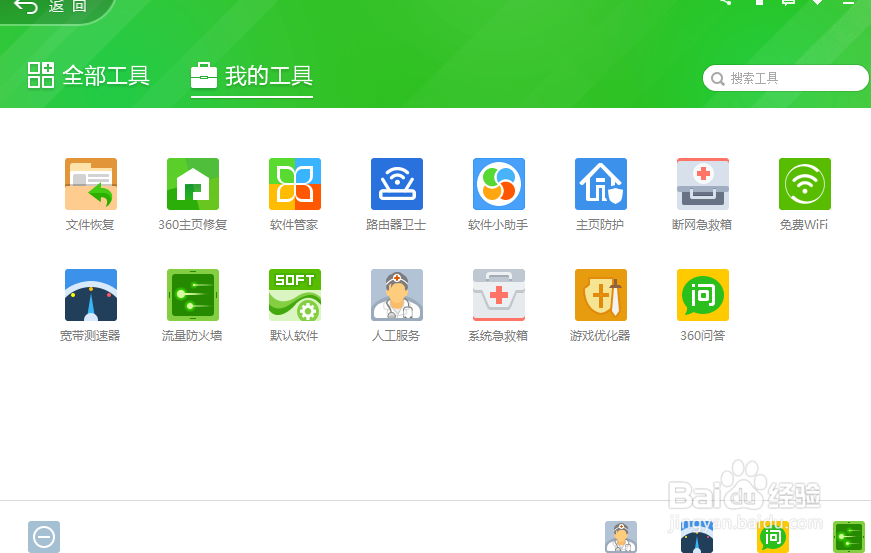
Task: Open the 文件恢复 file recovery tool
Action: click(91, 184)
